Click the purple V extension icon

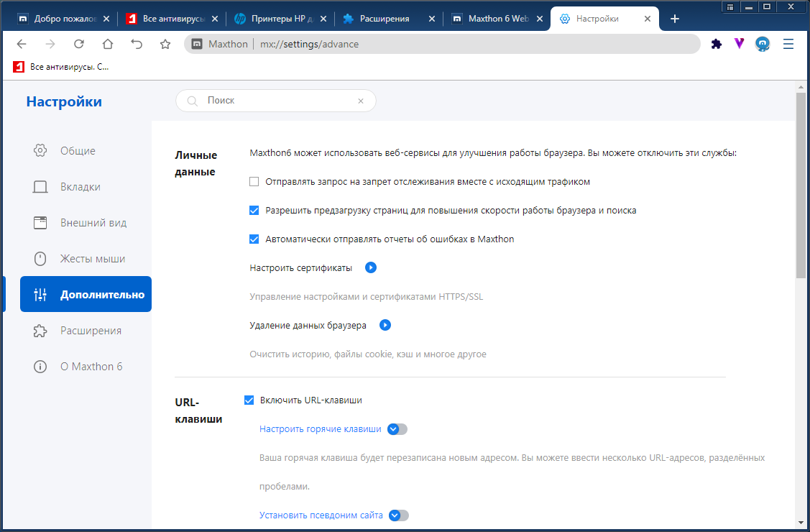pos(740,45)
